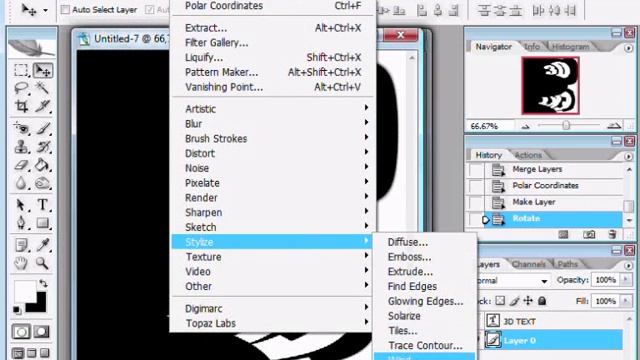Open Filter Gallery menu item

pos(272,43)
